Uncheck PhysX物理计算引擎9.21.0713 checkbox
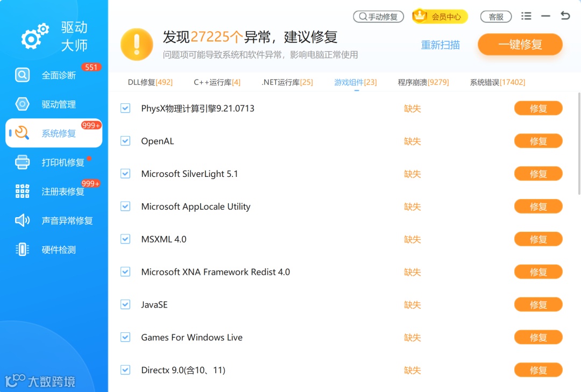Viewport: 581px width, 392px height. (x=125, y=108)
